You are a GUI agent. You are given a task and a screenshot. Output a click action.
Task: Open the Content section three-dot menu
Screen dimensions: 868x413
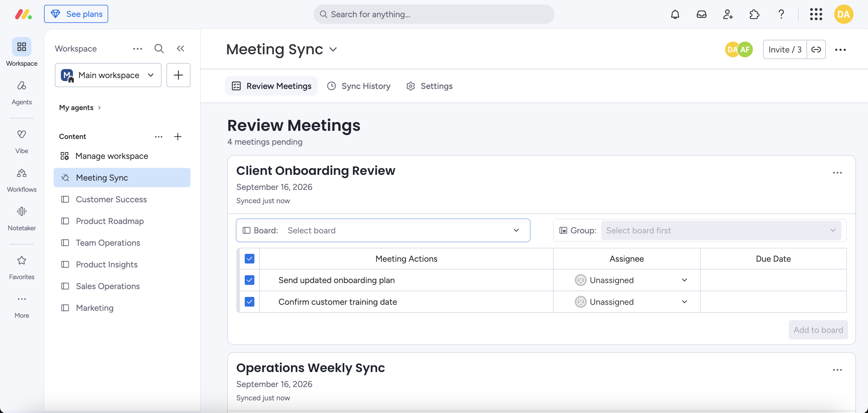tap(159, 137)
